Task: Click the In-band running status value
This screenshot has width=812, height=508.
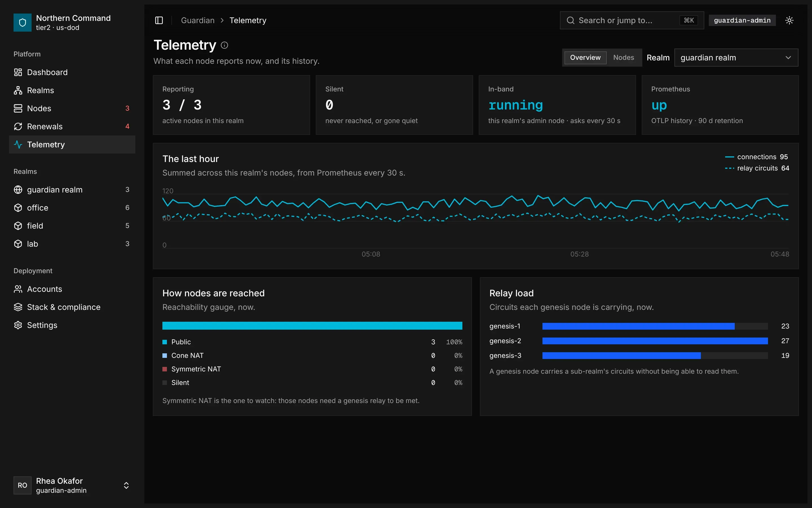Action: [515, 105]
